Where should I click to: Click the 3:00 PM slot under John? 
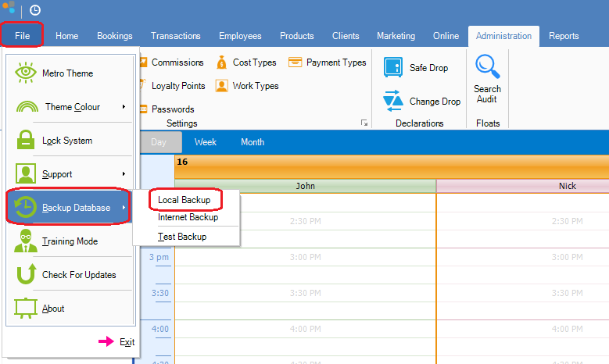(x=305, y=258)
